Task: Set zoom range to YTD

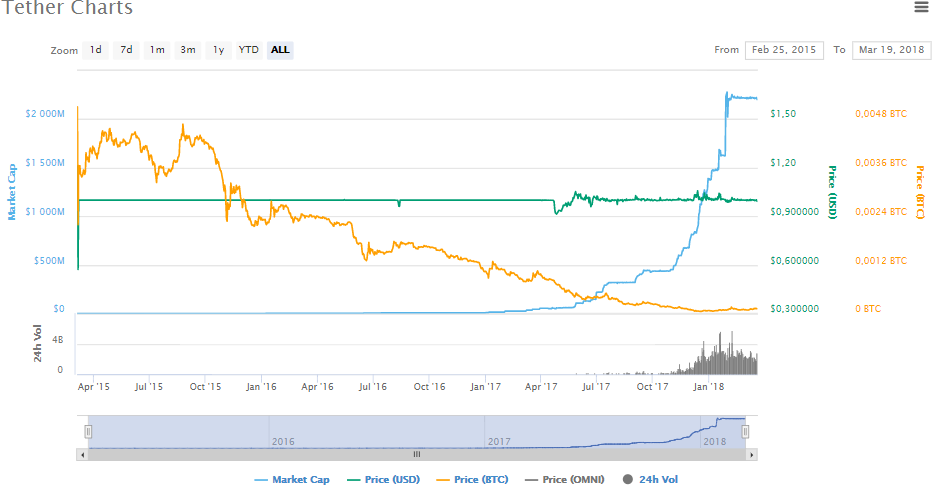Action: (249, 50)
